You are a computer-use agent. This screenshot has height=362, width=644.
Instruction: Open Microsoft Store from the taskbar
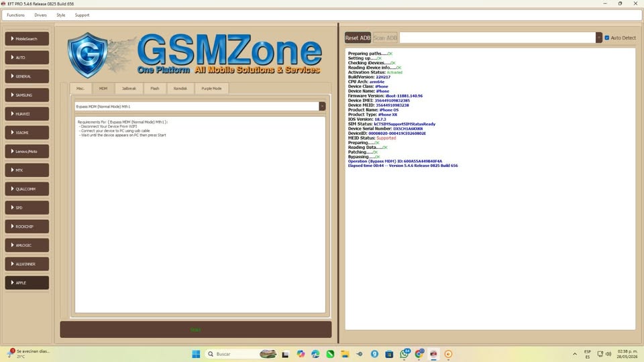389,354
